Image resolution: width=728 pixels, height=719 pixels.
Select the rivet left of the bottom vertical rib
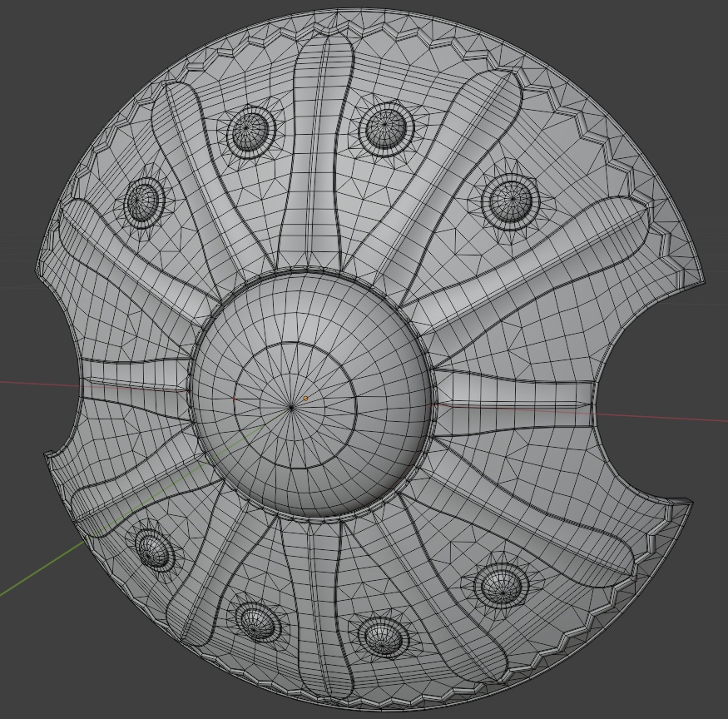click(258, 622)
